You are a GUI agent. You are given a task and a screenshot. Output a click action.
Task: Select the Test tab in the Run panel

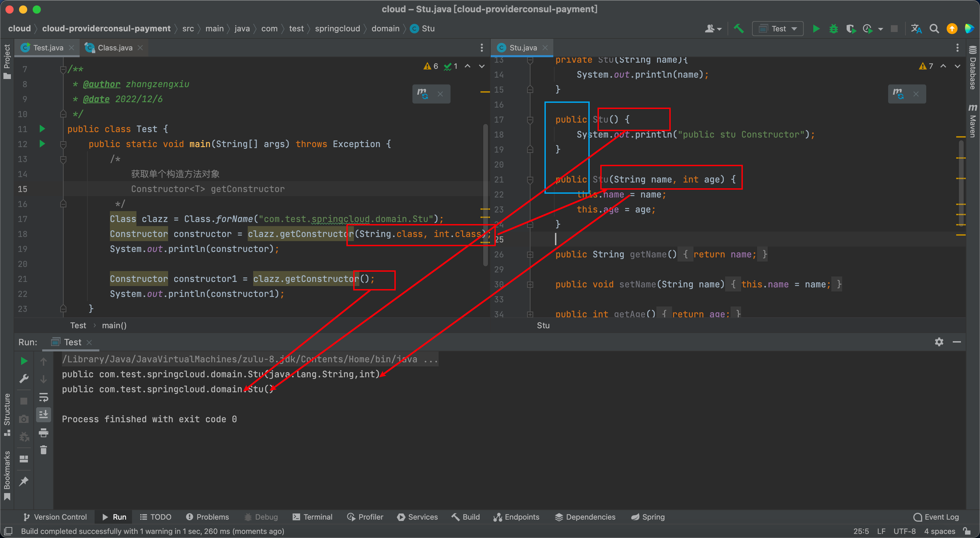tap(72, 342)
